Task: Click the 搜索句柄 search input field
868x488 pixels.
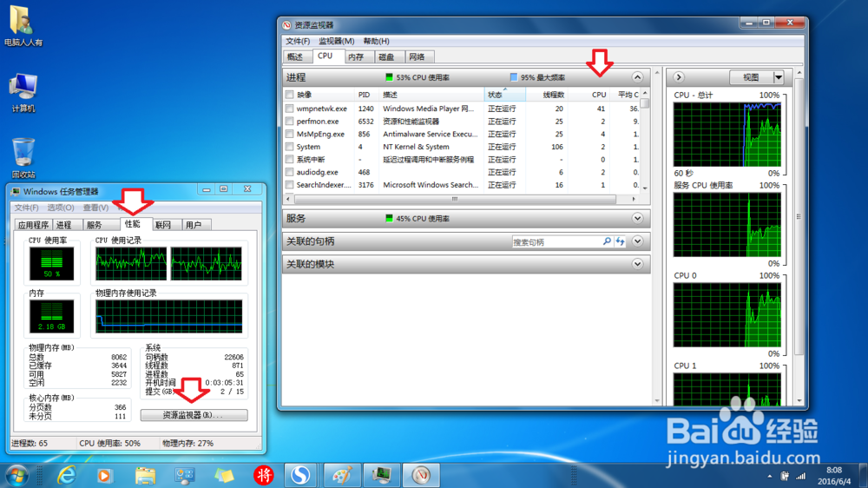Action: [x=556, y=241]
